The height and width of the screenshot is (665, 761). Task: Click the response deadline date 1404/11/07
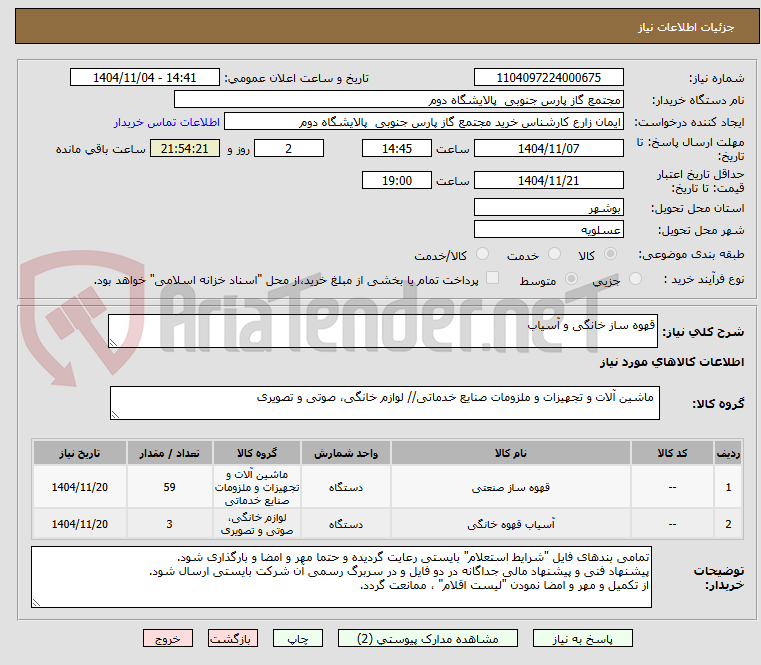548,149
